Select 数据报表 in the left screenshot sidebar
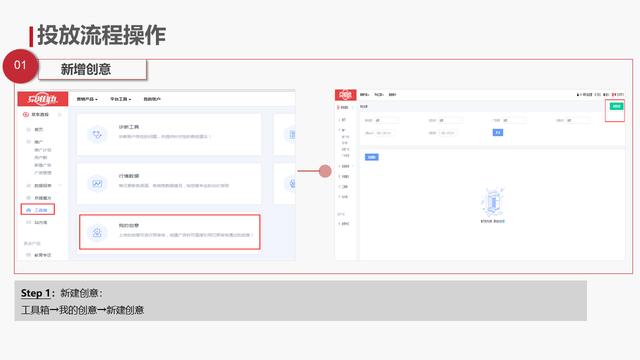The image size is (640, 360). (x=43, y=186)
